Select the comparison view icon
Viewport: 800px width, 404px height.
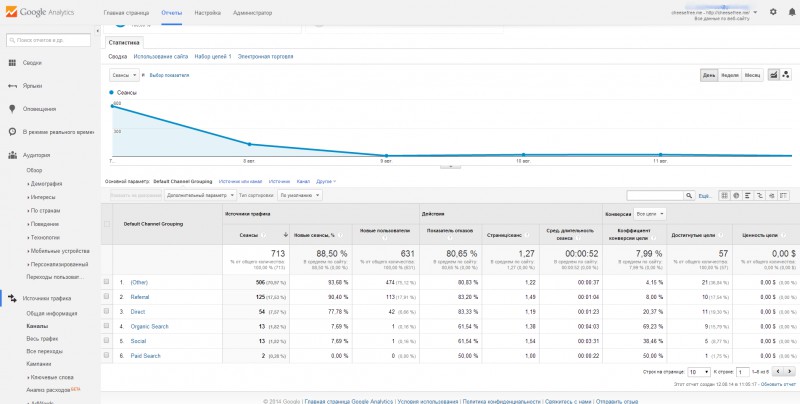click(x=760, y=195)
